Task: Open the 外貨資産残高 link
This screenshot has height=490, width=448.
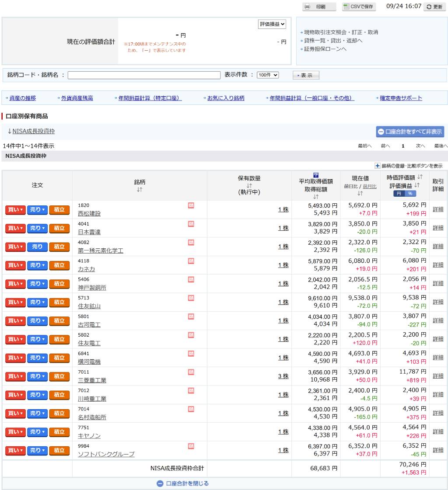Action: click(77, 98)
